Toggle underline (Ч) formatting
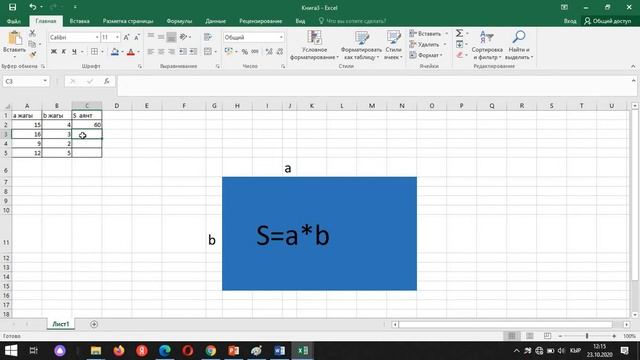The width and height of the screenshot is (640, 360). point(74,51)
